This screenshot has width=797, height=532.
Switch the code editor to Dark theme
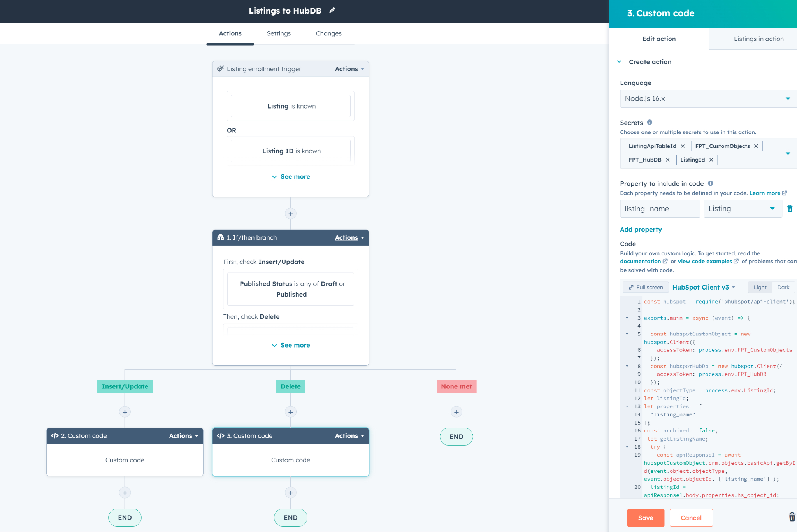point(783,287)
